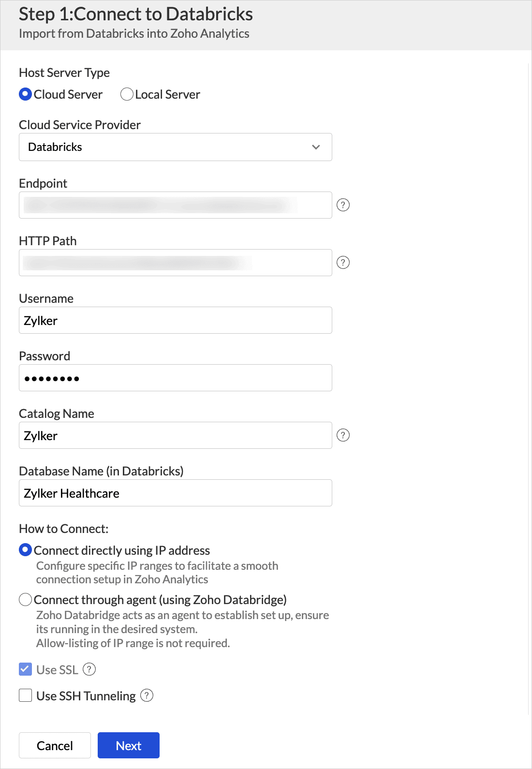The image size is (532, 769).
Task: Select Connect directly using IP address
Action: tap(26, 550)
